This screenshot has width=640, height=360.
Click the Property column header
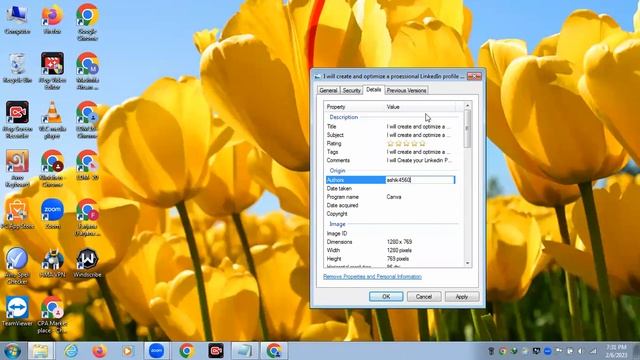point(354,107)
